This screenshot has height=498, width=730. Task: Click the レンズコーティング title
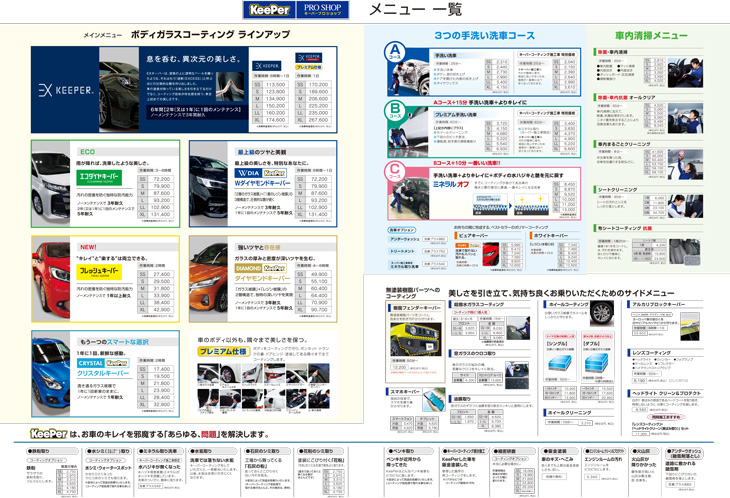[x=651, y=353]
